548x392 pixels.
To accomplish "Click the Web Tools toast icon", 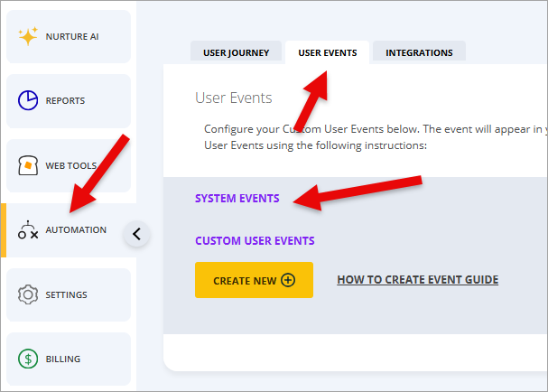I will pos(28,165).
